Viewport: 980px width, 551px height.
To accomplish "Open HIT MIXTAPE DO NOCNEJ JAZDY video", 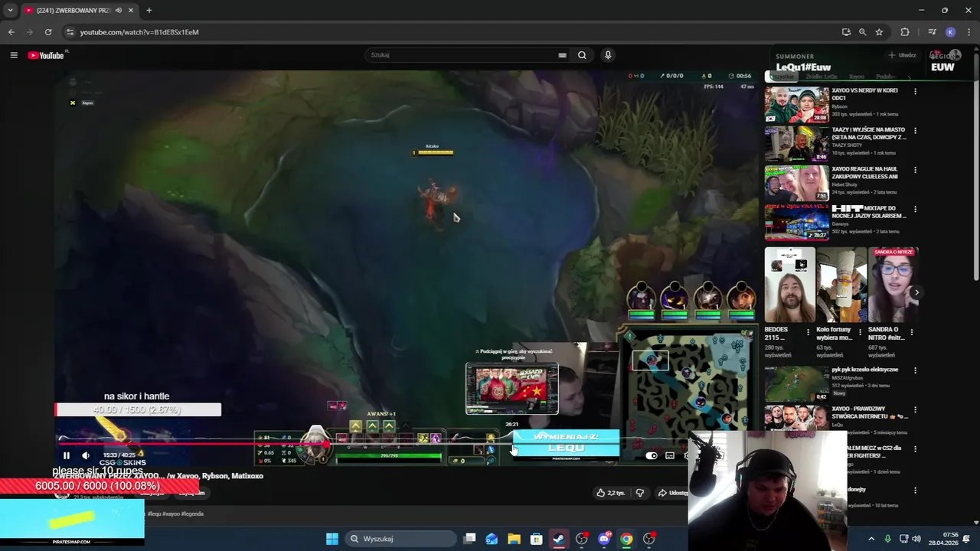I will click(x=797, y=222).
